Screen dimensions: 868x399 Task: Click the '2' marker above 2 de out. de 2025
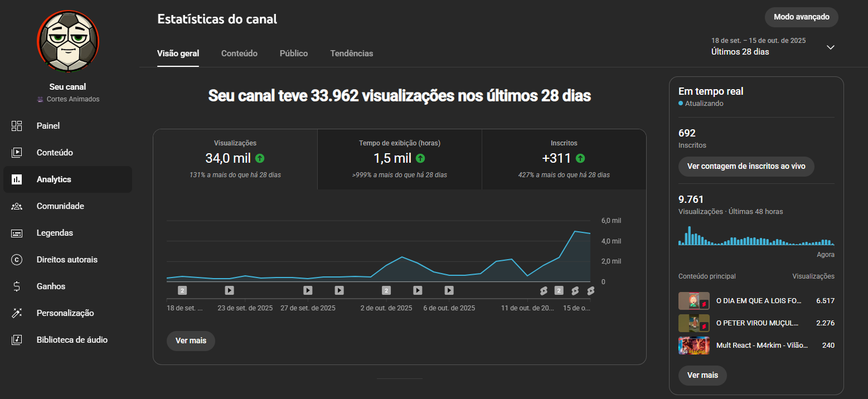386,290
